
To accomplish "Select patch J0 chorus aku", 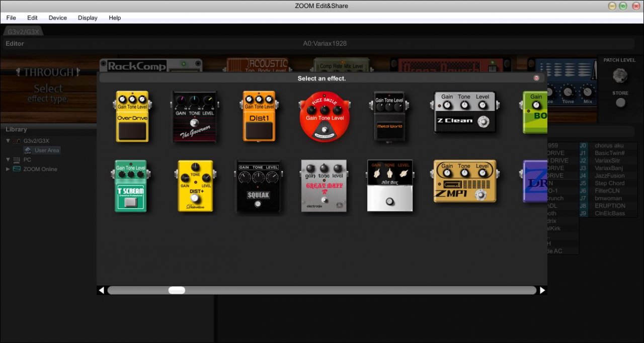I will point(608,145).
